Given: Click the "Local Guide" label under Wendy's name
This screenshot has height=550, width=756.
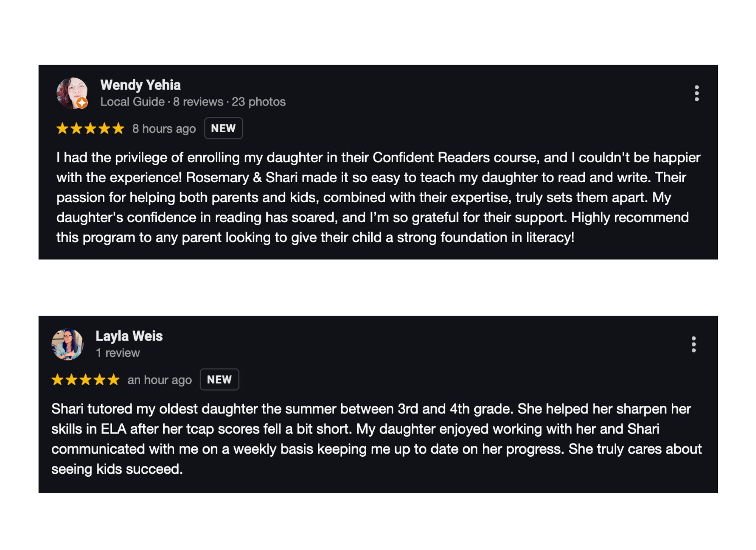Looking at the screenshot, I should [x=132, y=102].
